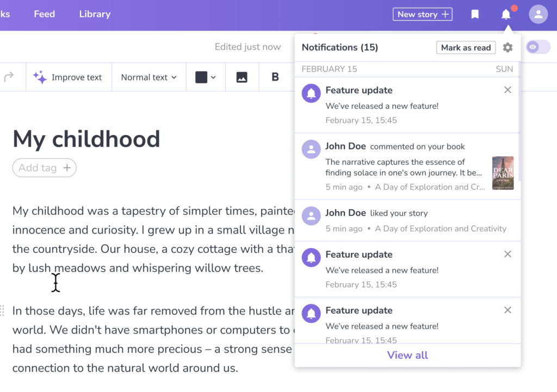Screen dimensions: 557x392
Task: Click the Insert image icon in toolbar
Action: point(242,77)
